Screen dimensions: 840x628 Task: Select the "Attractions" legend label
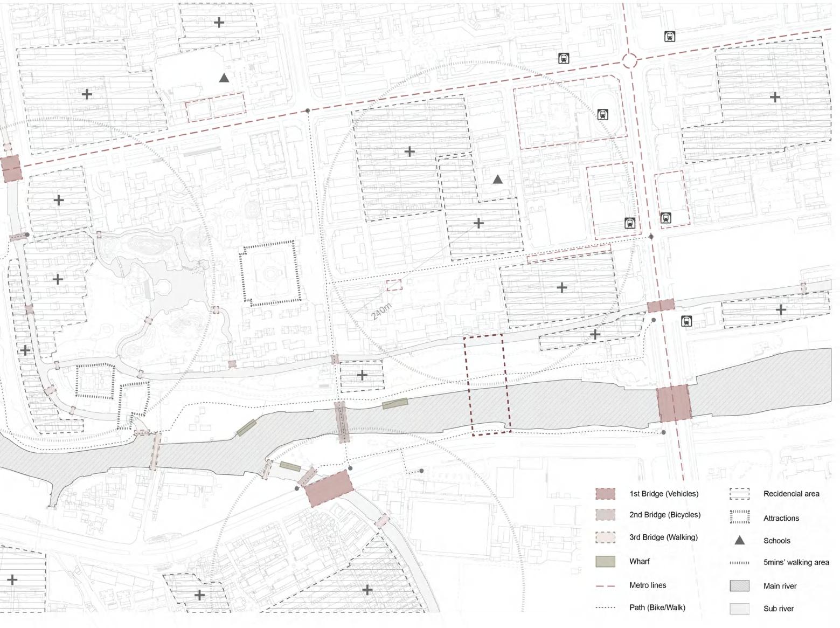pyautogui.click(x=781, y=519)
